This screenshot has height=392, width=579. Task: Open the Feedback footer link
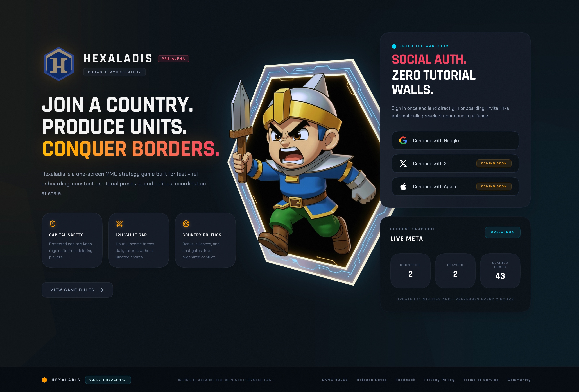click(405, 380)
